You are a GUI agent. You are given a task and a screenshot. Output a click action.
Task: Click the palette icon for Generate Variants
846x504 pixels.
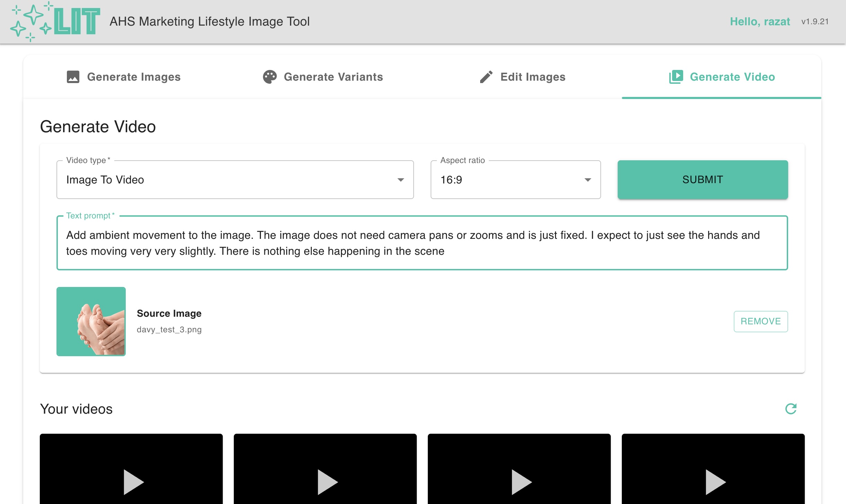tap(270, 77)
